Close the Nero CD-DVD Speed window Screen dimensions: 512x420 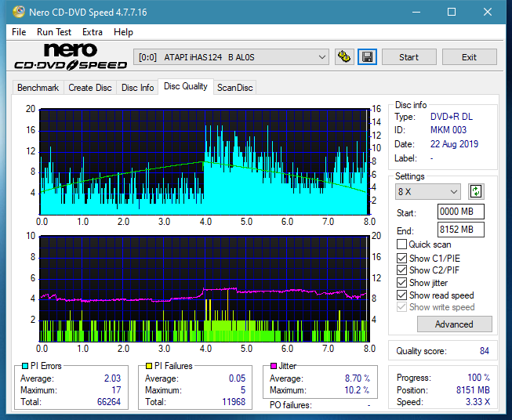click(x=488, y=12)
